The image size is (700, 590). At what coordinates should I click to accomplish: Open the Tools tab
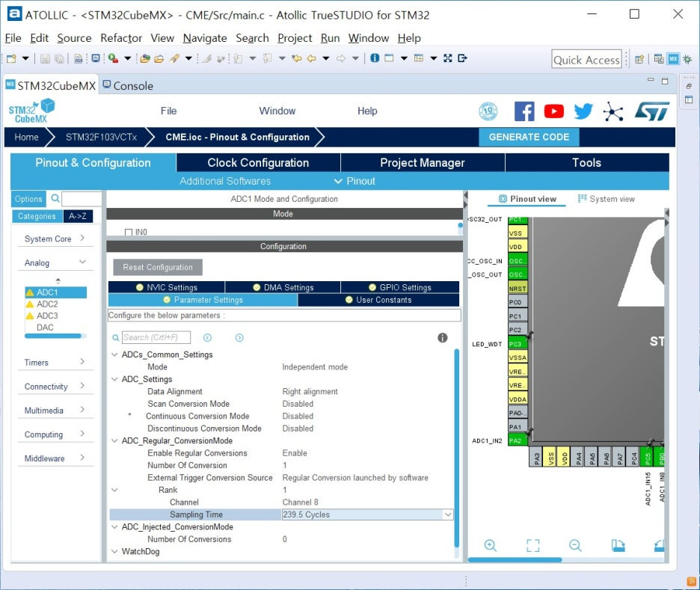[586, 163]
